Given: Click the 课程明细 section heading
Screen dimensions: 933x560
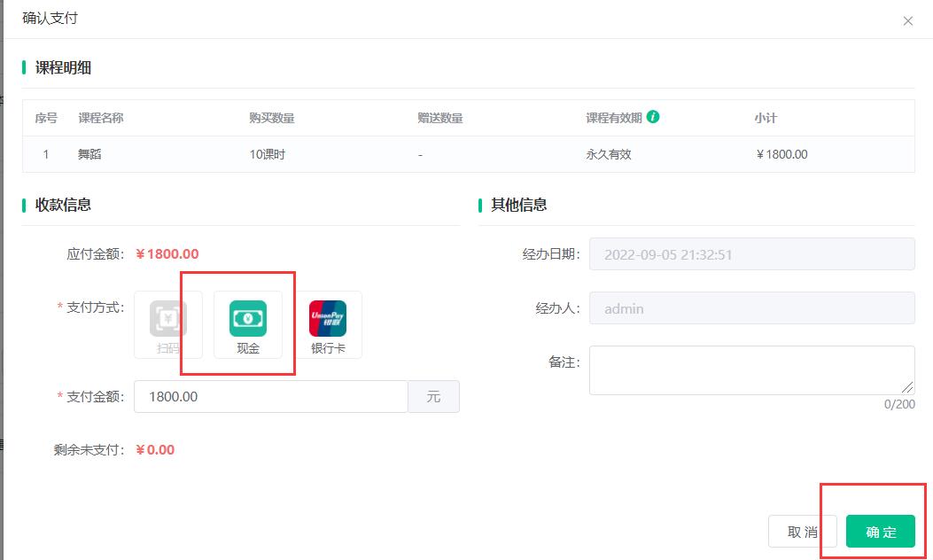Looking at the screenshot, I should click(63, 68).
